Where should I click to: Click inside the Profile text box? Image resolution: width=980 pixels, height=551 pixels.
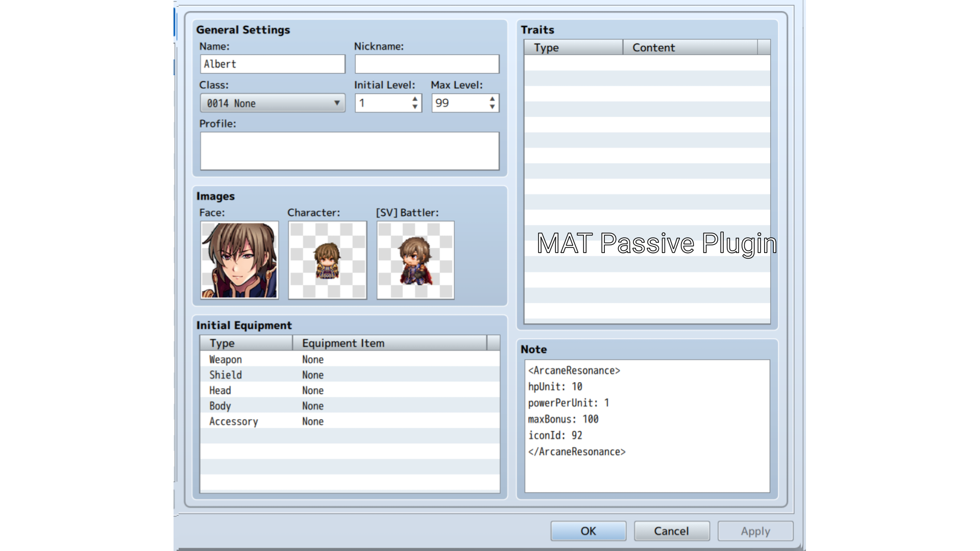click(x=350, y=151)
